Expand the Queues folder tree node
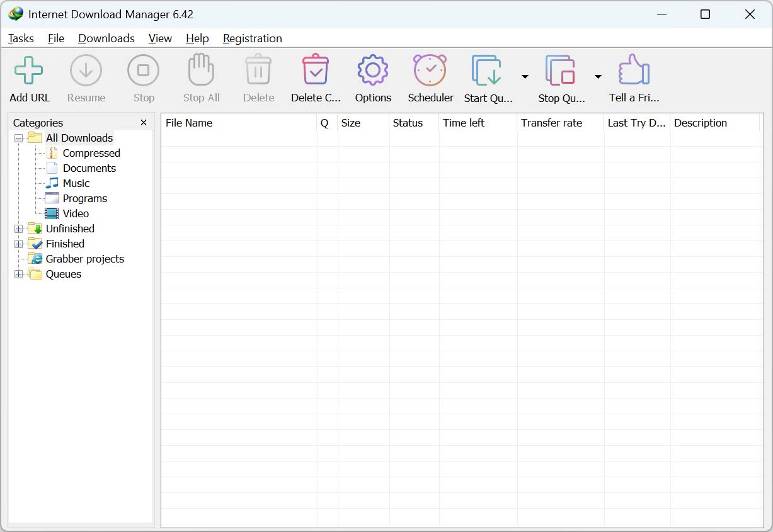This screenshot has height=532, width=773. 18,274
